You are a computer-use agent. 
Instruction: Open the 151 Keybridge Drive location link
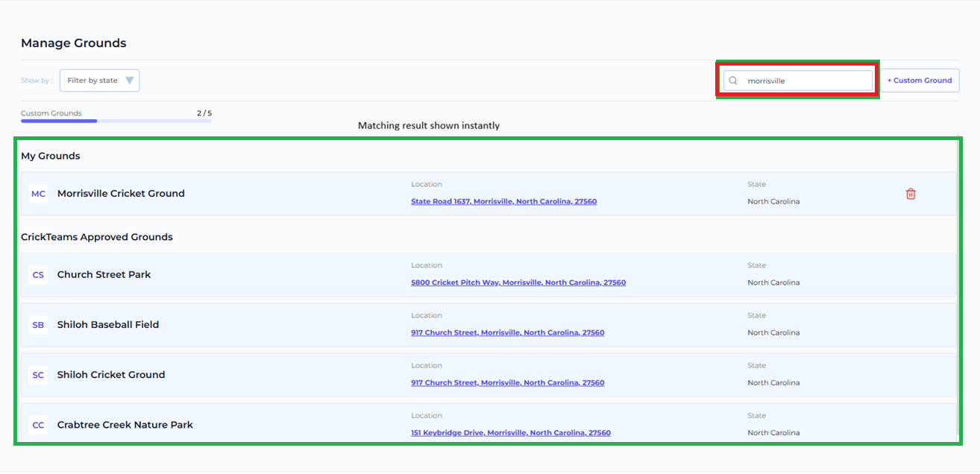511,433
